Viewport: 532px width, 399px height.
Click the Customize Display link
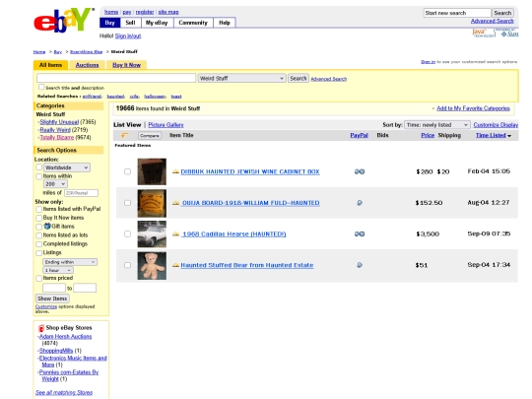point(496,125)
